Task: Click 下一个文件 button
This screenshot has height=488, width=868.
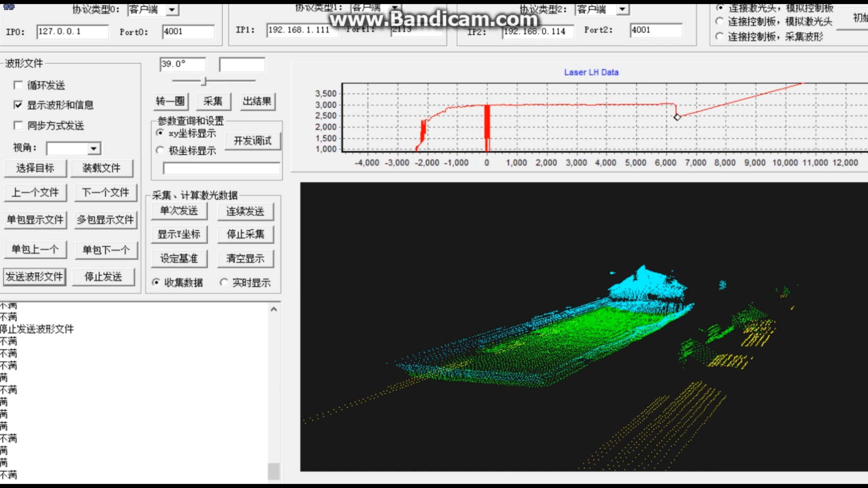Action: (x=105, y=192)
